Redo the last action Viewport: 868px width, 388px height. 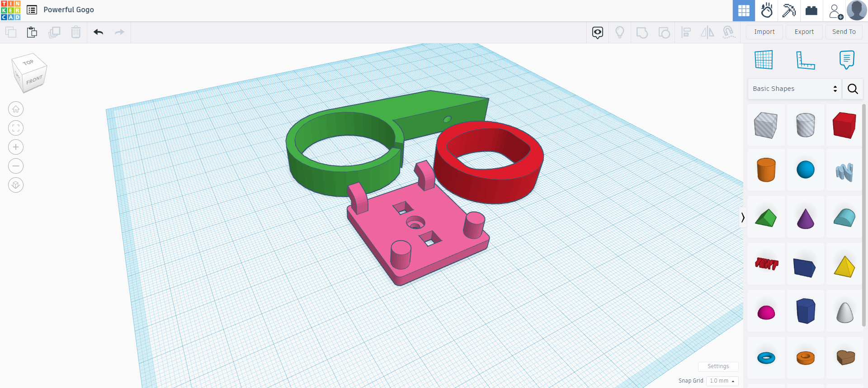pos(119,32)
